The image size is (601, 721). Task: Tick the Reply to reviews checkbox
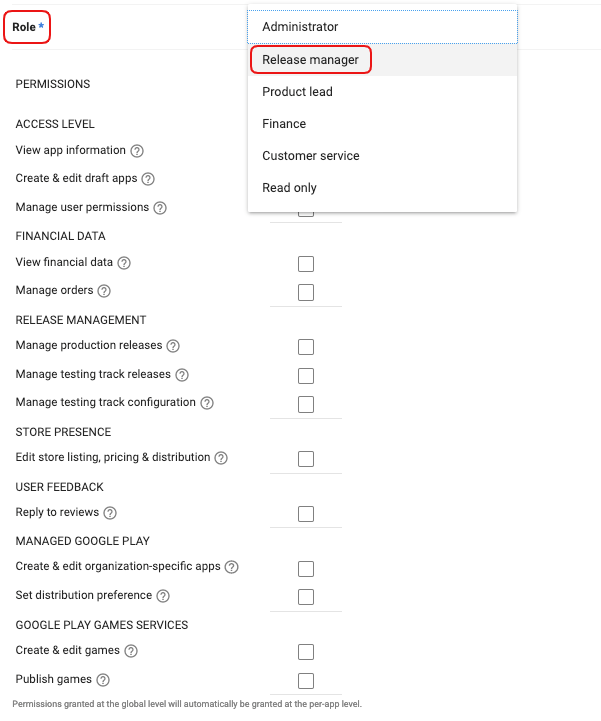306,514
